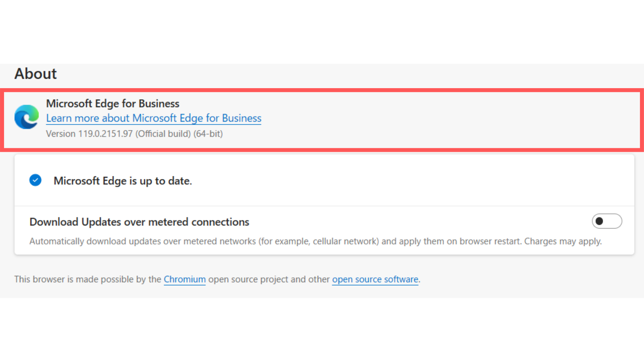Click the dark knob inside the metered toggle
Viewport: 644px width, 362px height.
click(x=600, y=221)
